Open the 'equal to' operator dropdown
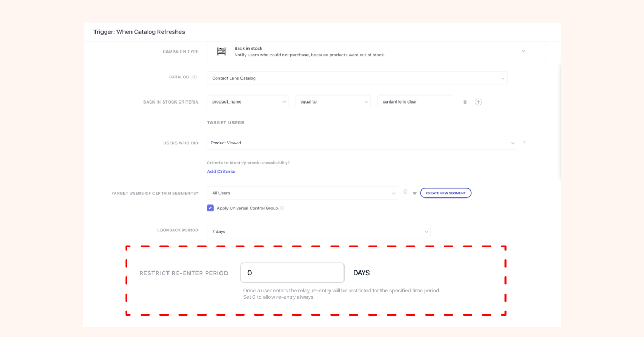This screenshot has height=337, width=644. tap(333, 102)
